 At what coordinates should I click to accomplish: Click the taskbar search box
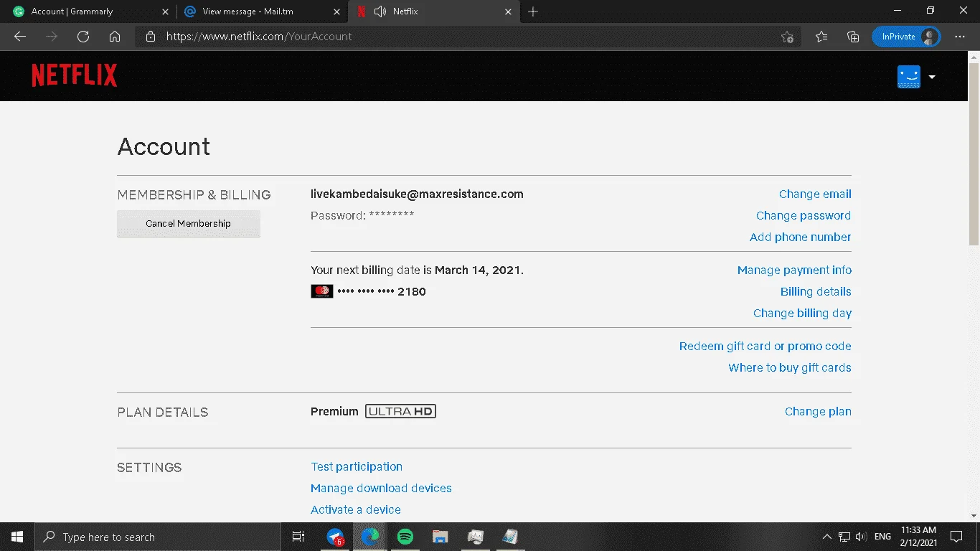(158, 537)
